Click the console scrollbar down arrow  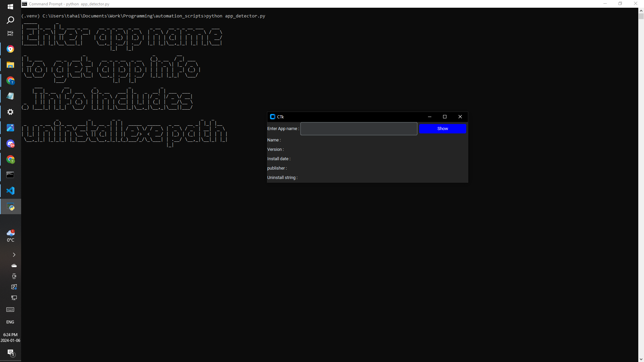coord(641,359)
